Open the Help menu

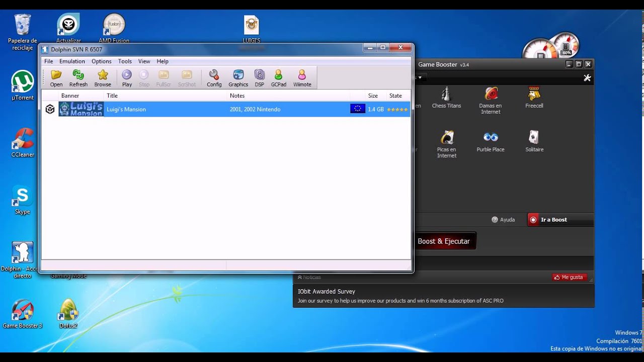pos(163,61)
